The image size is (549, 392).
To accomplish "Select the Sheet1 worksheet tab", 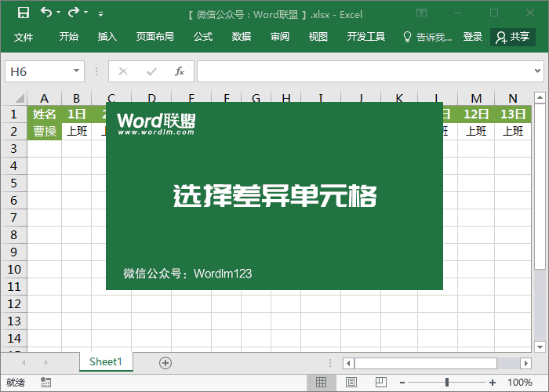I will (x=106, y=361).
